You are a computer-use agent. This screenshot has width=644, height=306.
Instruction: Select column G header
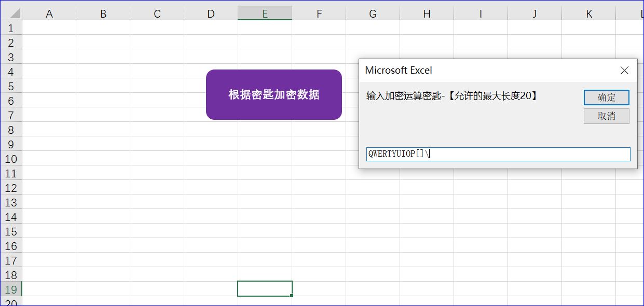(x=373, y=14)
